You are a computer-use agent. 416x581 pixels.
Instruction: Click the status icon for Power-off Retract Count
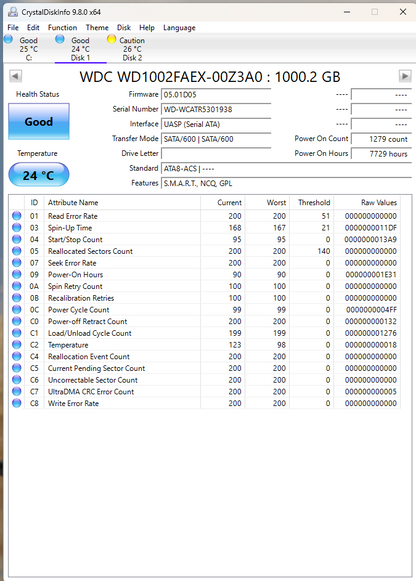pos(17,321)
